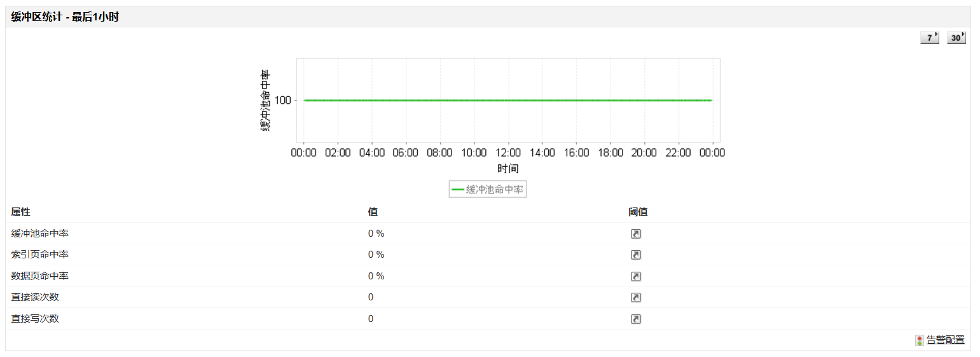Open threshold settings for 直接写次数
Image resolution: width=980 pixels, height=357 pixels.
coord(635,319)
